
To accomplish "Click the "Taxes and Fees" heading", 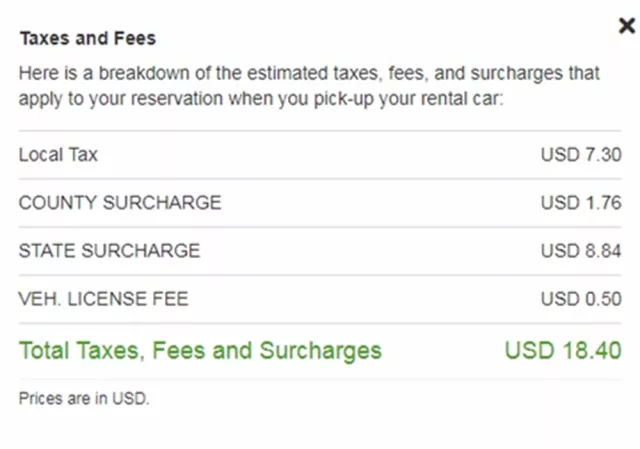I will pos(88,39).
